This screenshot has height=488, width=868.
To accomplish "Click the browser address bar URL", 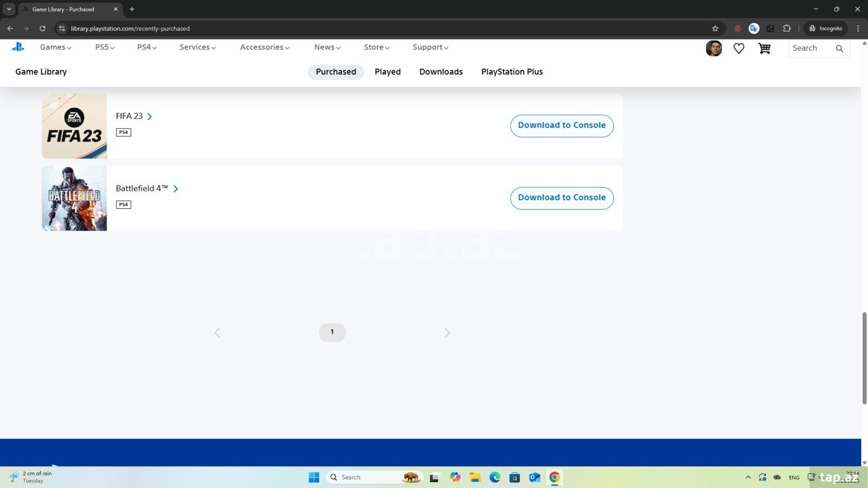I will tap(130, 28).
